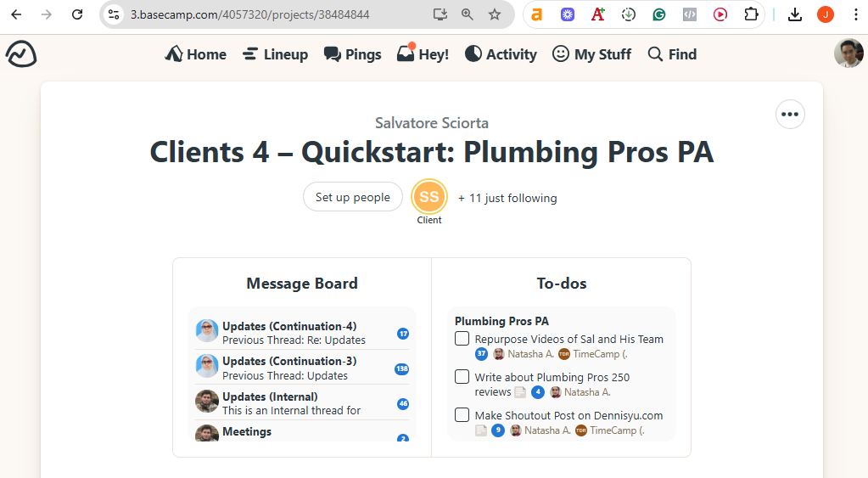Click the user avatar photo at top right
This screenshot has width=868, height=478.
(848, 53)
